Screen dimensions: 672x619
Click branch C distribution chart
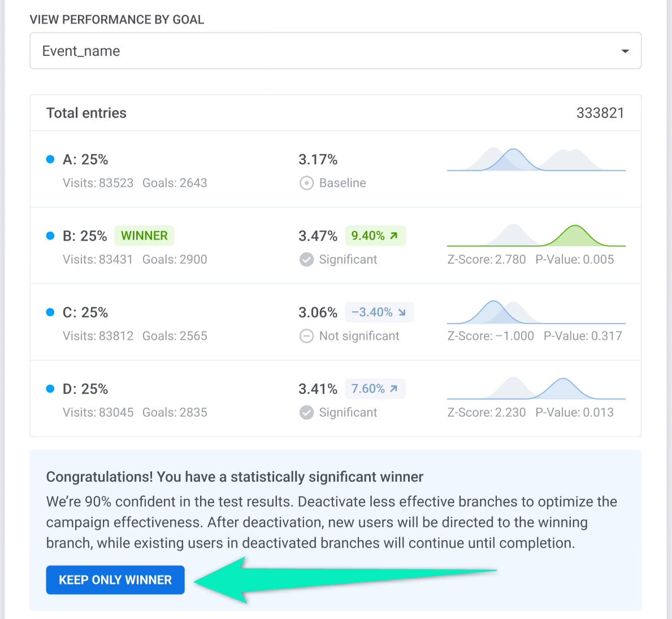[536, 312]
